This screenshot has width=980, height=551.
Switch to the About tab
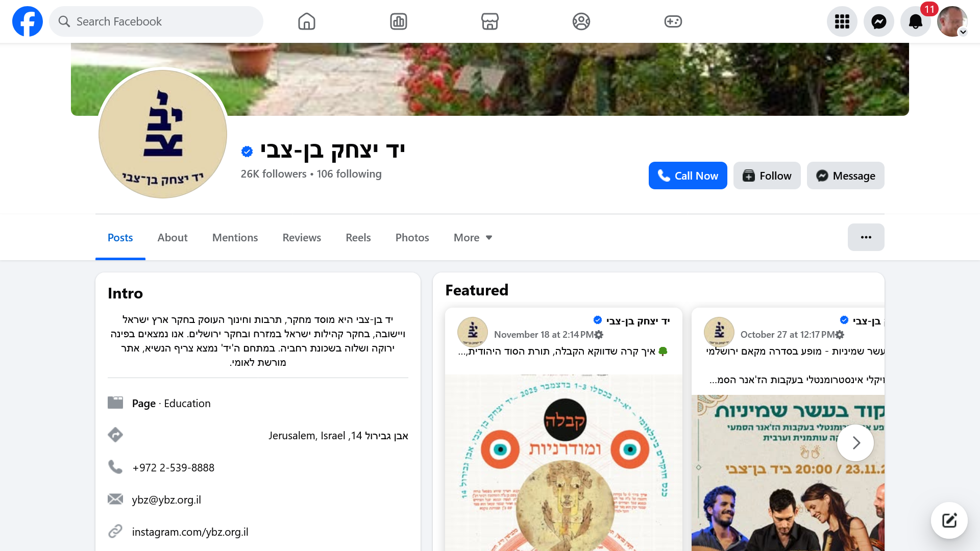pyautogui.click(x=172, y=238)
